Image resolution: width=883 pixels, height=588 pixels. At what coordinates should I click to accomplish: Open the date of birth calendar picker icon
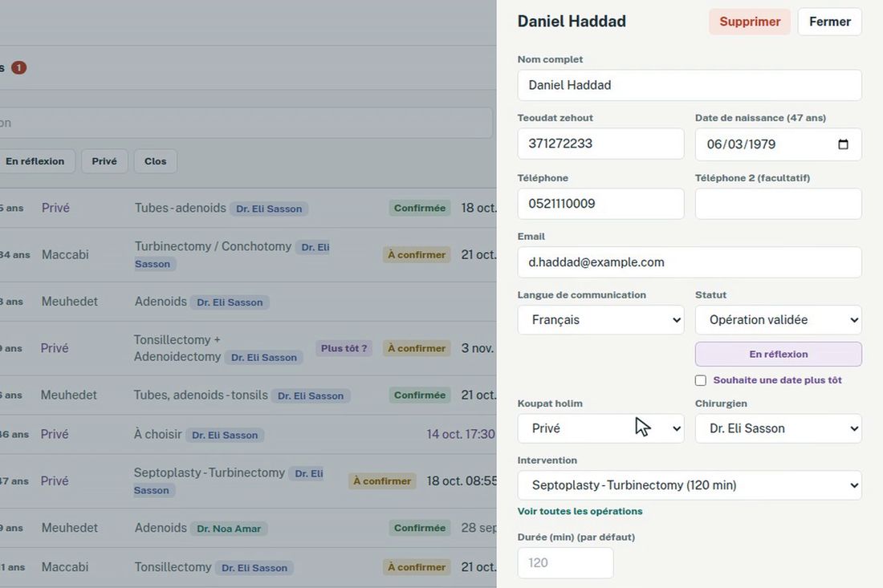(x=842, y=144)
